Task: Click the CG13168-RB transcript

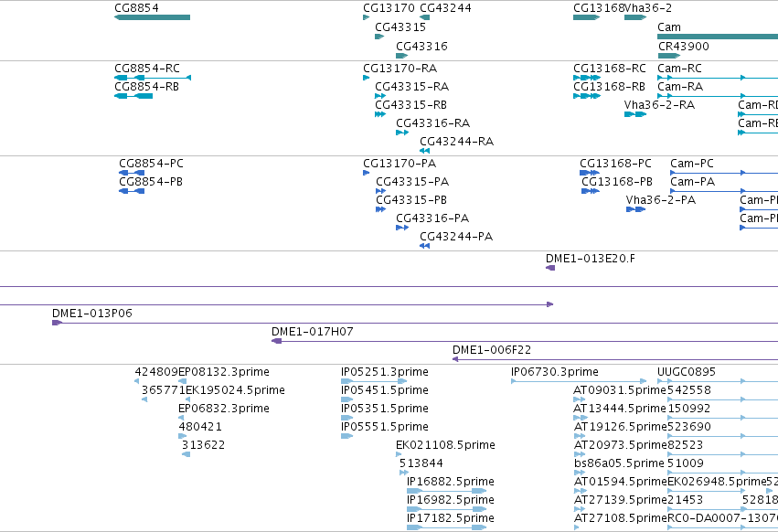Action: [587, 96]
